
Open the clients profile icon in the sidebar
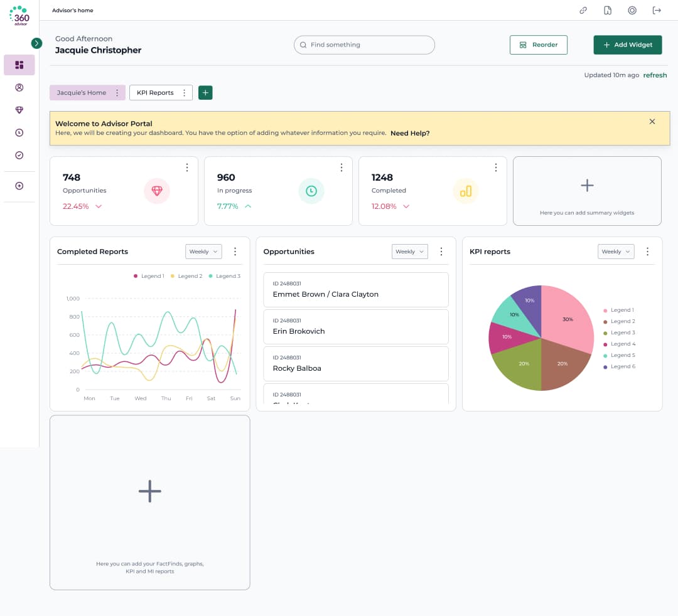pos(19,88)
